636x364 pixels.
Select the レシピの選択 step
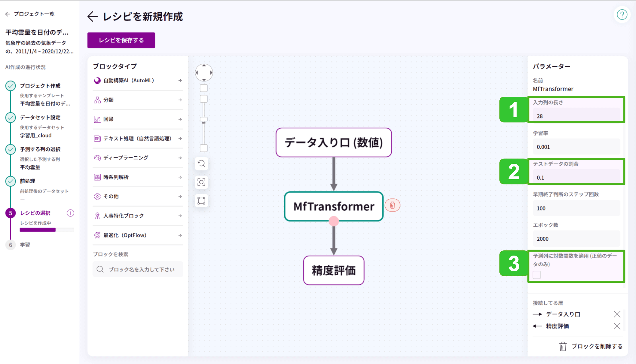[35, 213]
